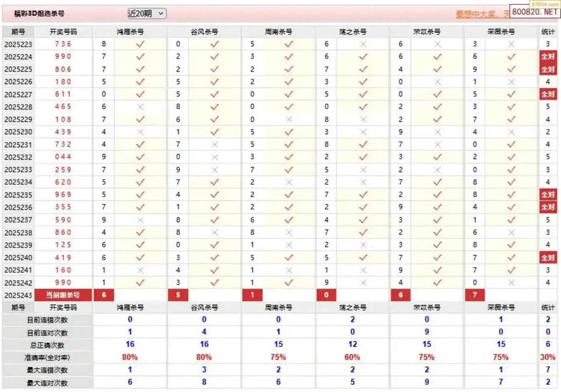This screenshot has width=561, height=392.
Task: Click winning number 419 in row 2025240
Action: pos(63,257)
